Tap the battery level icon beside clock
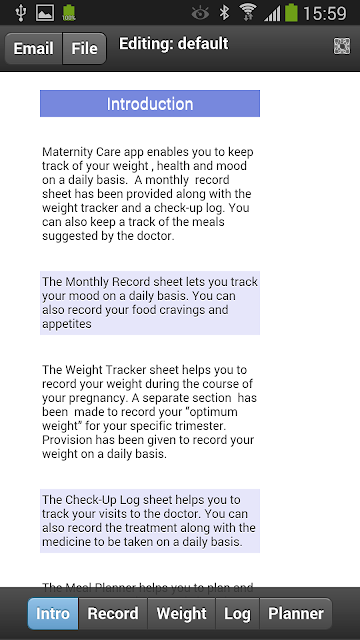This screenshot has width=360, height=640. (291, 12)
